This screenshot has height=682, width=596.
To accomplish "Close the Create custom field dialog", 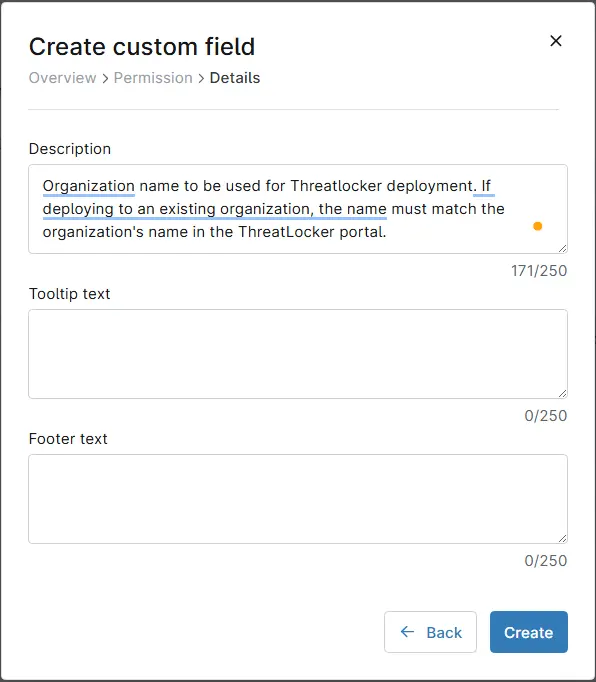I will point(556,41).
